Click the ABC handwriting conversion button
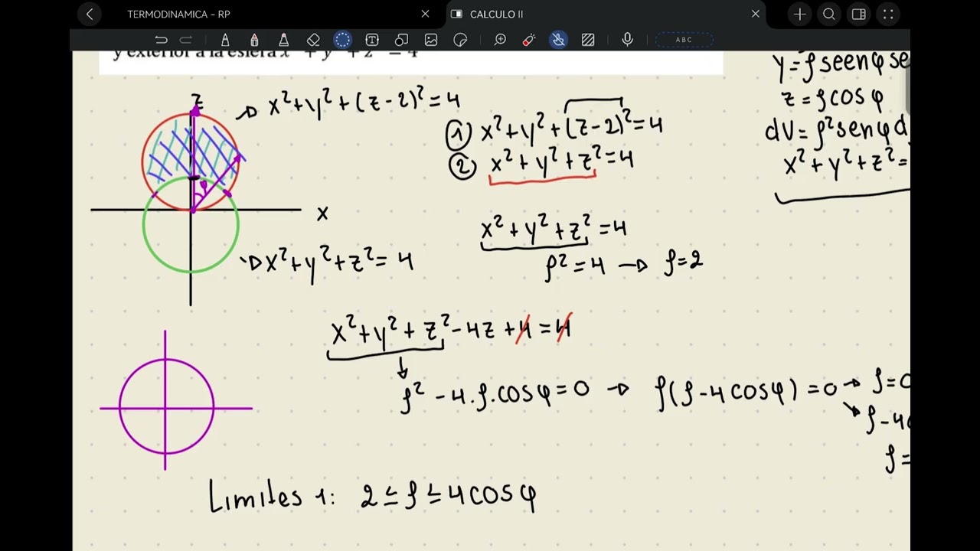The image size is (980, 551). pyautogui.click(x=684, y=40)
